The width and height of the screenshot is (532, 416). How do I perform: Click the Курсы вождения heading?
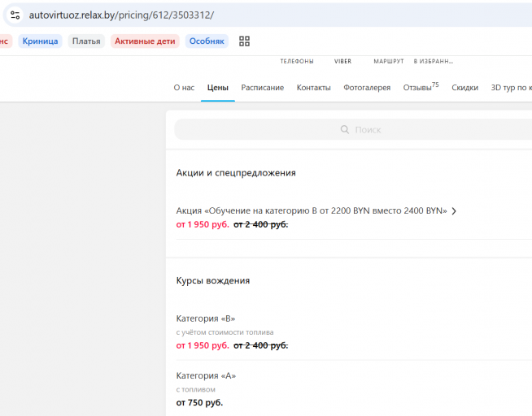pos(213,280)
